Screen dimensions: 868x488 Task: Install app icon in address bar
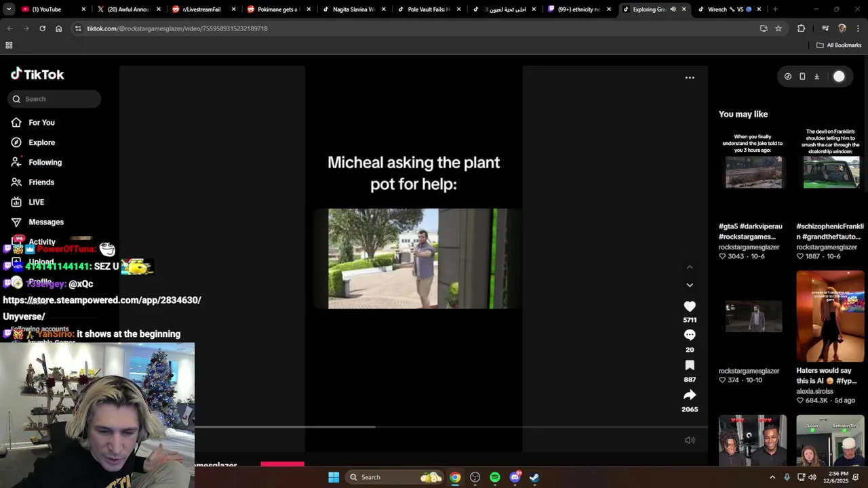coord(764,28)
